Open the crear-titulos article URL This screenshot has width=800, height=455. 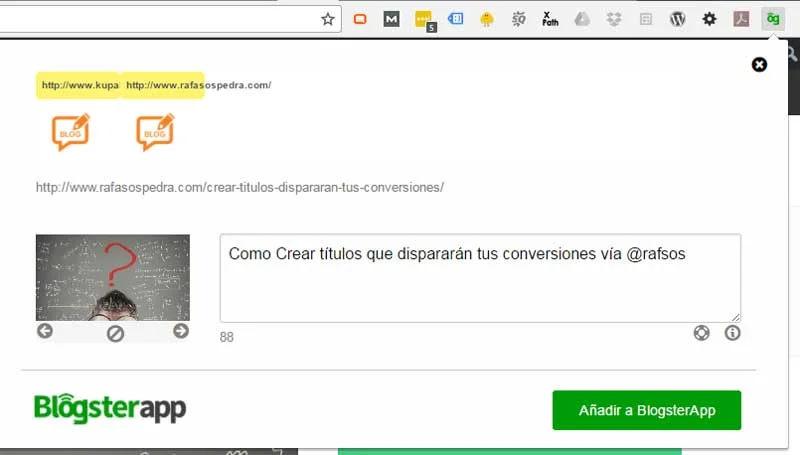pos(240,188)
